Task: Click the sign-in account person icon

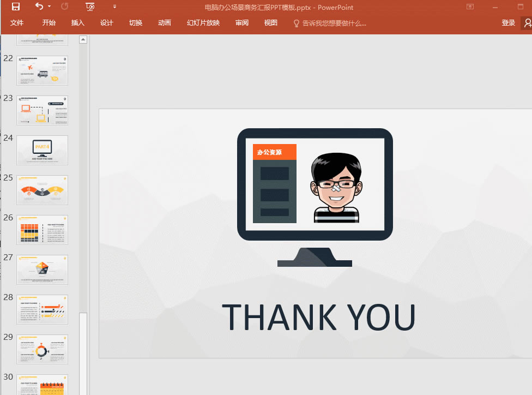Action: (x=527, y=23)
